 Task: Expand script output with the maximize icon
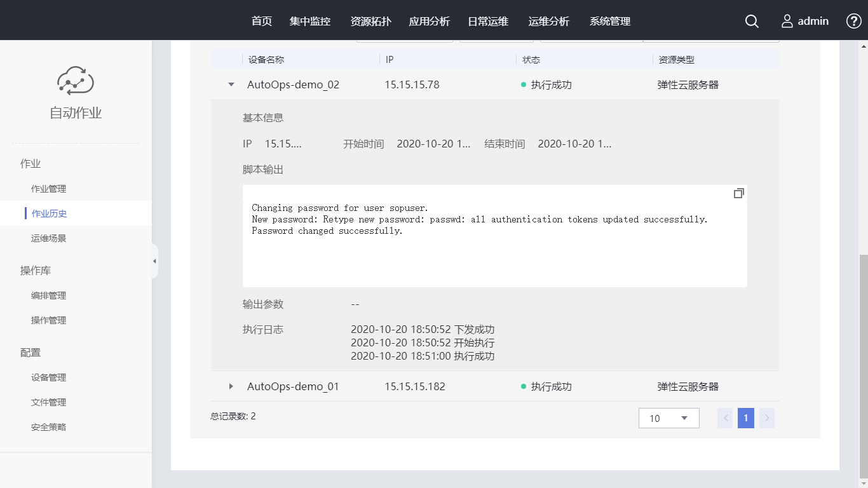coord(738,193)
